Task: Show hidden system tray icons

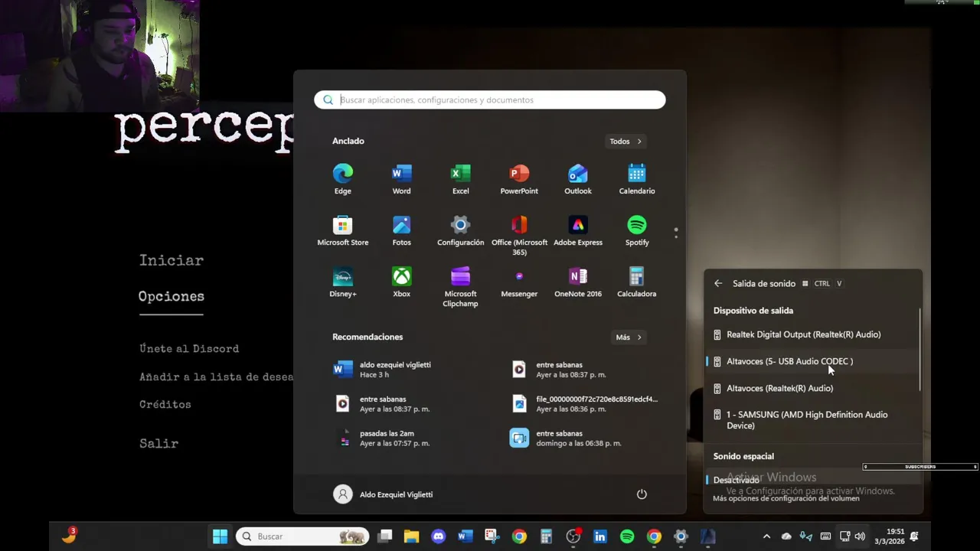Action: [766, 536]
